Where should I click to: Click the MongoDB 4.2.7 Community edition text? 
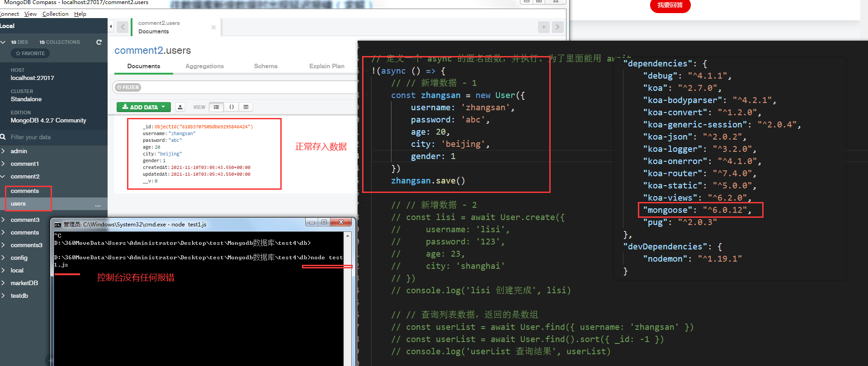(x=48, y=121)
